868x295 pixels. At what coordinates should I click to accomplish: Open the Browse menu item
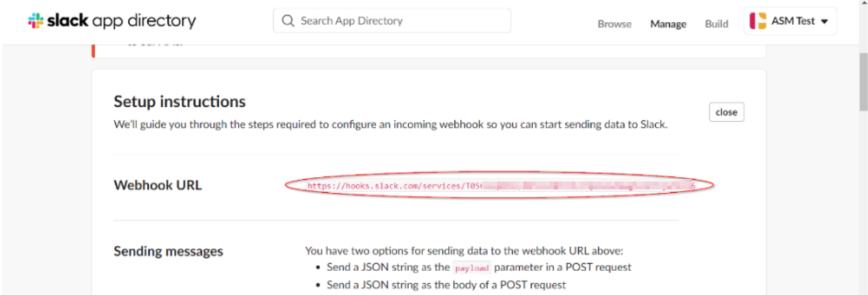(615, 23)
